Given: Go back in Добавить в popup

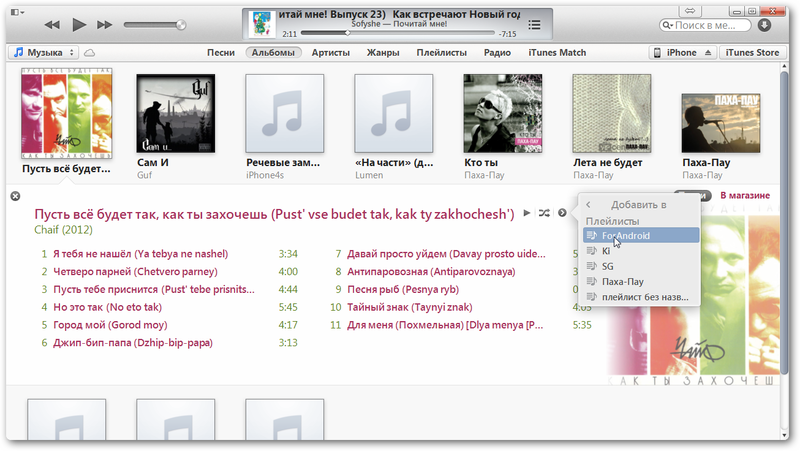Looking at the screenshot, I should pyautogui.click(x=588, y=205).
